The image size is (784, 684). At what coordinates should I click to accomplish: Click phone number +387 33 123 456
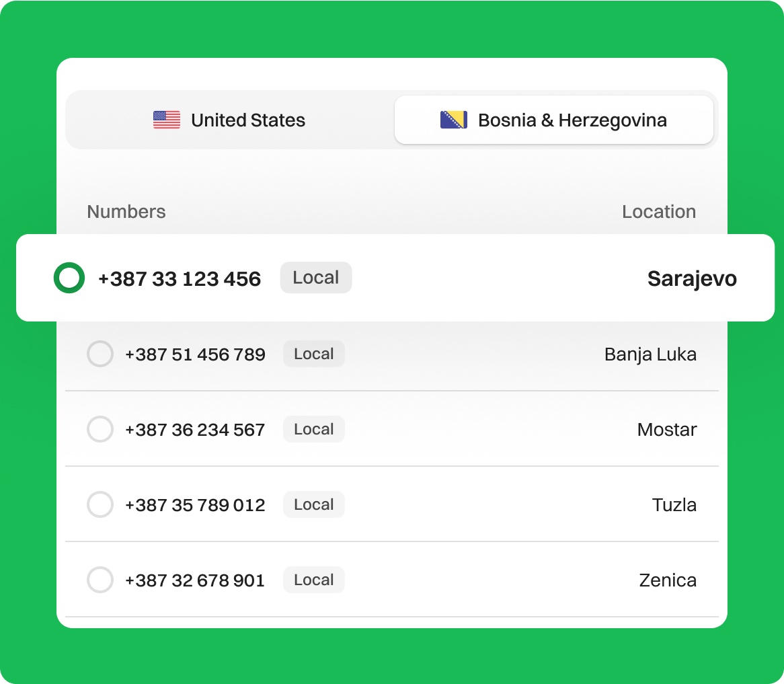[180, 278]
